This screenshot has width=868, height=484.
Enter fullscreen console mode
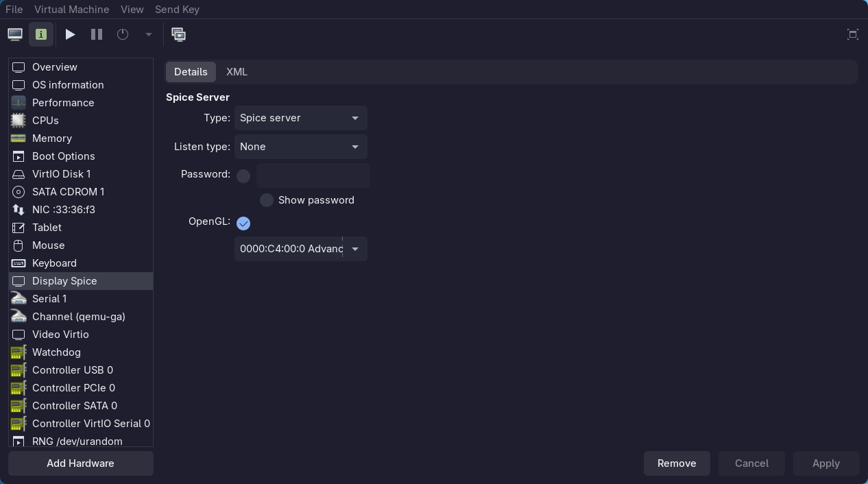852,34
